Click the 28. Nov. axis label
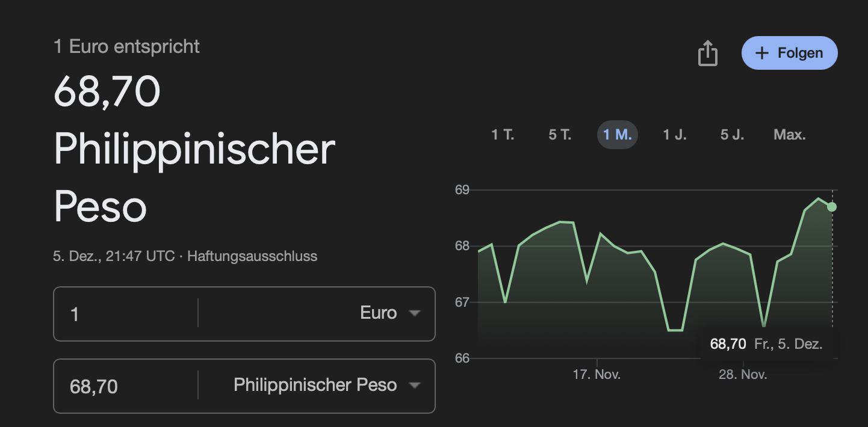The image size is (868, 427). pos(743,375)
